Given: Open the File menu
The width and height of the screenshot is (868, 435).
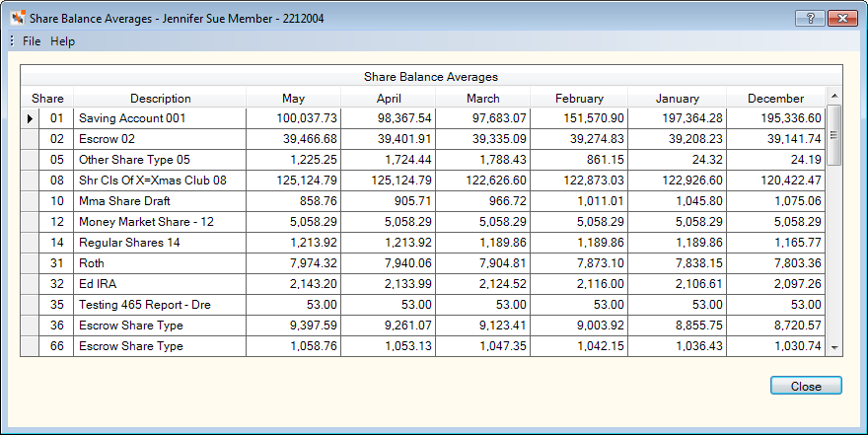Looking at the screenshot, I should pos(32,41).
